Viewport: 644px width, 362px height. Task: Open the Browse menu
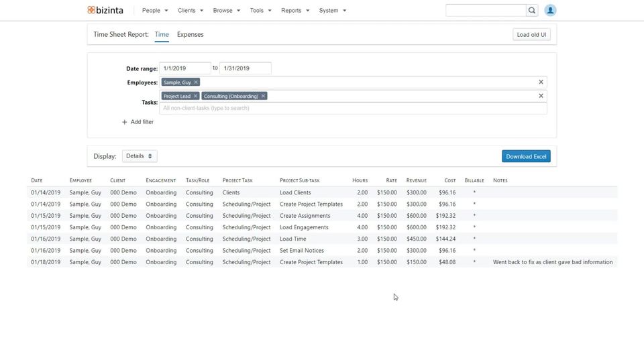pyautogui.click(x=226, y=10)
